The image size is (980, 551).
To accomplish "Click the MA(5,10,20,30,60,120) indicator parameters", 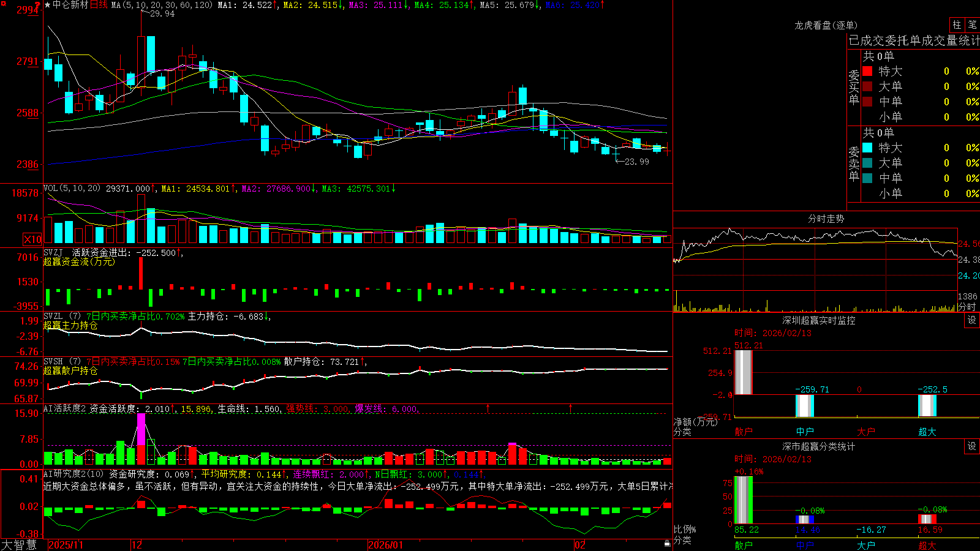I will coord(162,5).
